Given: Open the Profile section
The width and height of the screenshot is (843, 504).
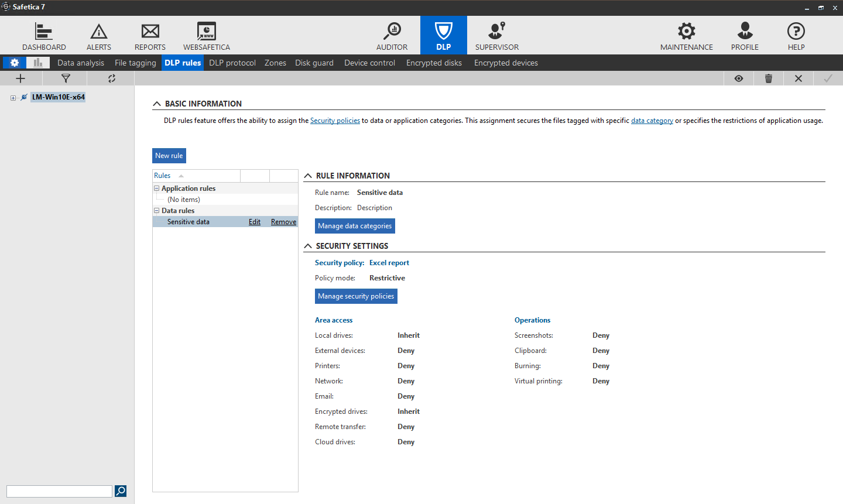Looking at the screenshot, I should coord(745,36).
